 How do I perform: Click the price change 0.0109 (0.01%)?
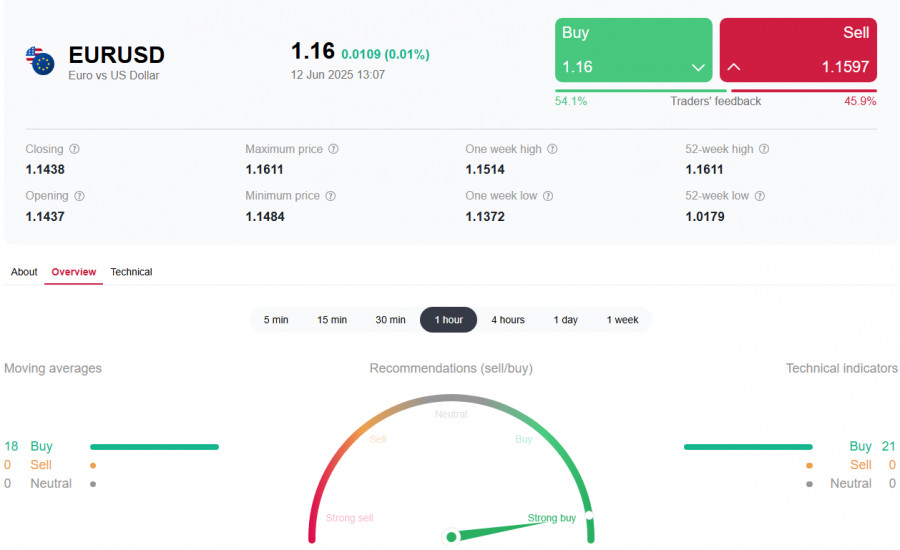[x=385, y=54]
